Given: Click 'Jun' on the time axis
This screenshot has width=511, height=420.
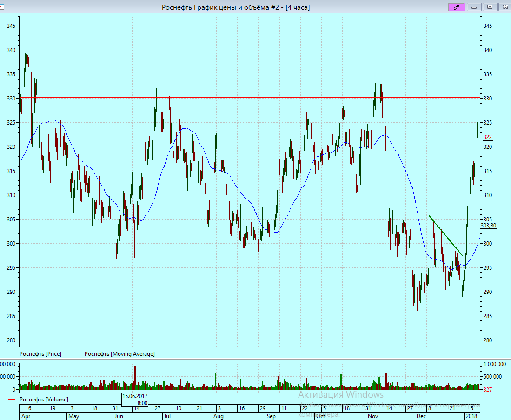Looking at the screenshot, I should (x=119, y=416).
